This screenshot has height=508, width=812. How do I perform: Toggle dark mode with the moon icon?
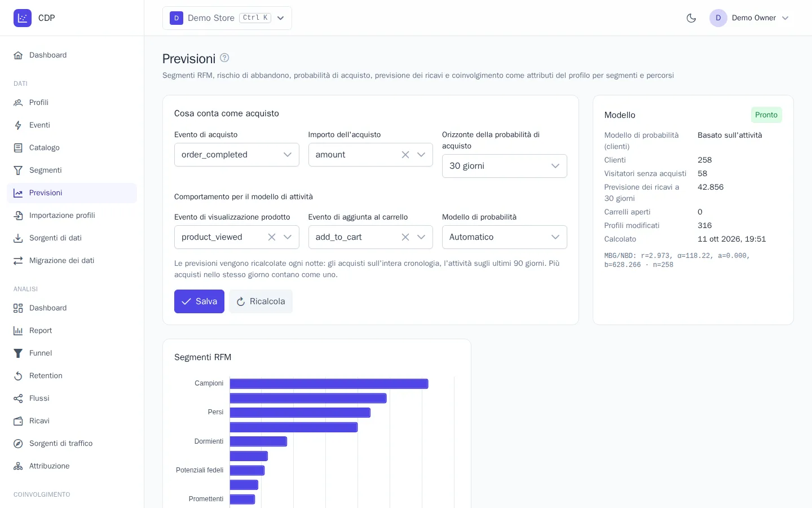click(x=691, y=18)
